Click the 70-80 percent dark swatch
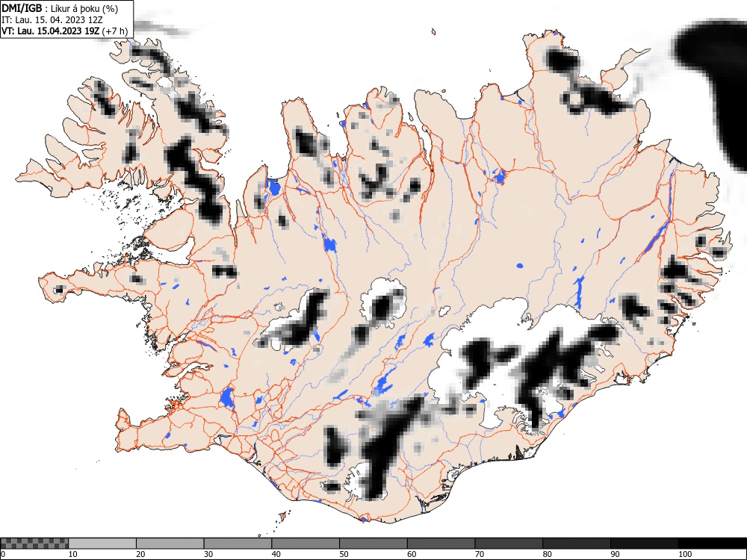Viewport: 747px width, 560px height. [509, 544]
